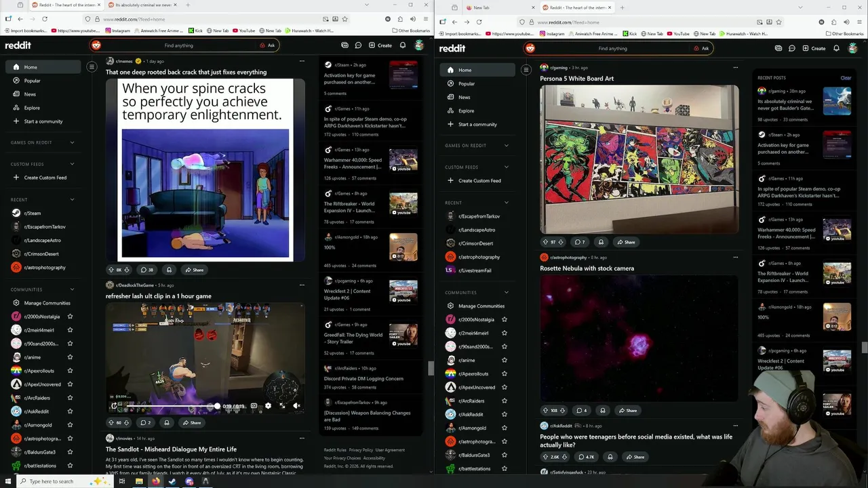Image resolution: width=868 pixels, height=488 pixels.
Task: Replay the Deadlock video in left window
Action: click(x=114, y=406)
